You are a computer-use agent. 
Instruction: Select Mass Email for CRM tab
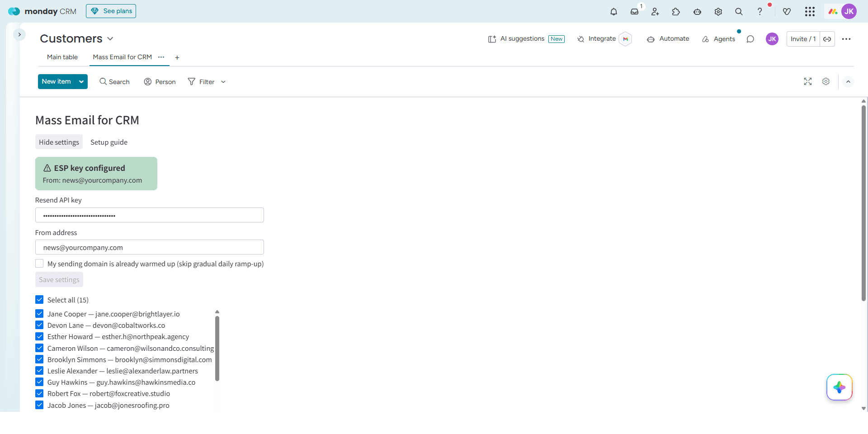tap(123, 57)
